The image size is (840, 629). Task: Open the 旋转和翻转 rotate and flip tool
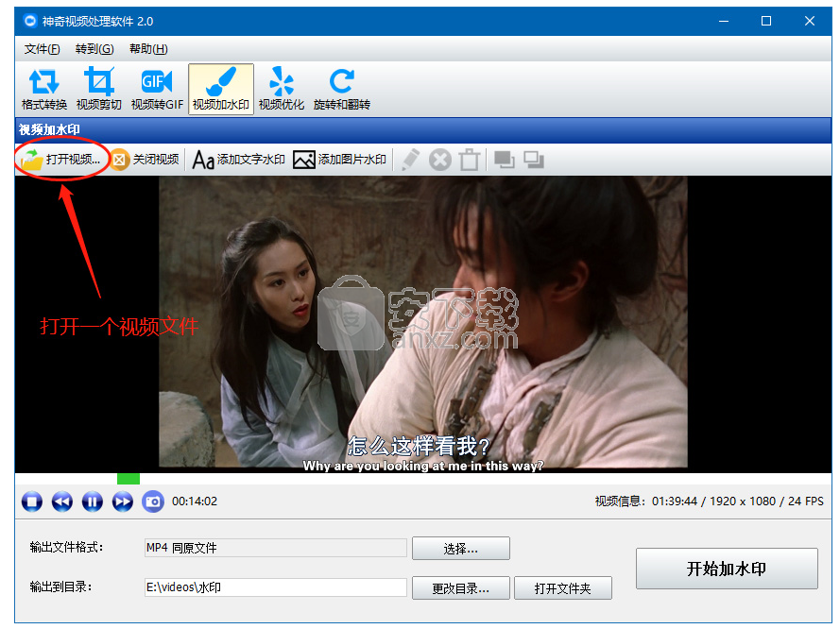click(342, 89)
